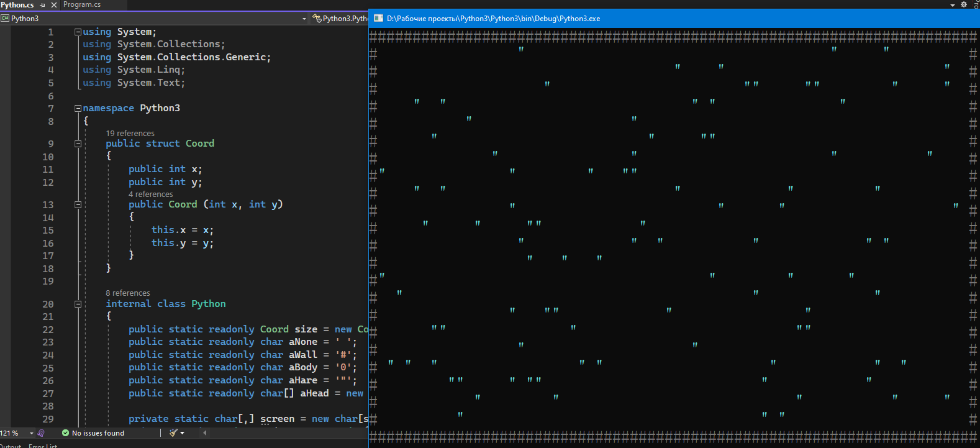Click 'this.x = x;' statement
The image size is (980, 448).
click(x=183, y=230)
